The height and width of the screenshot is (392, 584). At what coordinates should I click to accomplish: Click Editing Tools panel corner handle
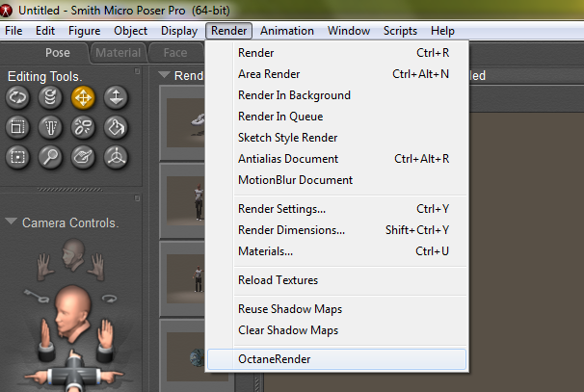tap(137, 70)
